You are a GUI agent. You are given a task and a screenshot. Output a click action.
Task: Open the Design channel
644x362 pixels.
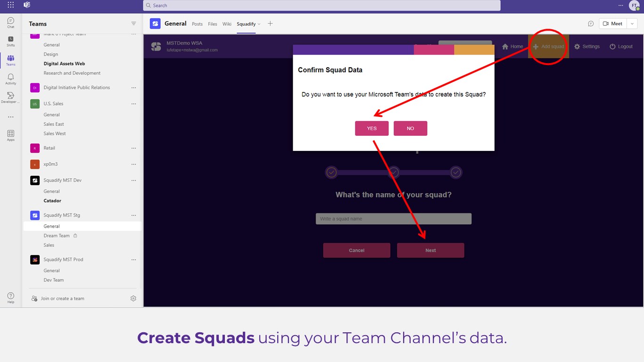pyautogui.click(x=51, y=54)
